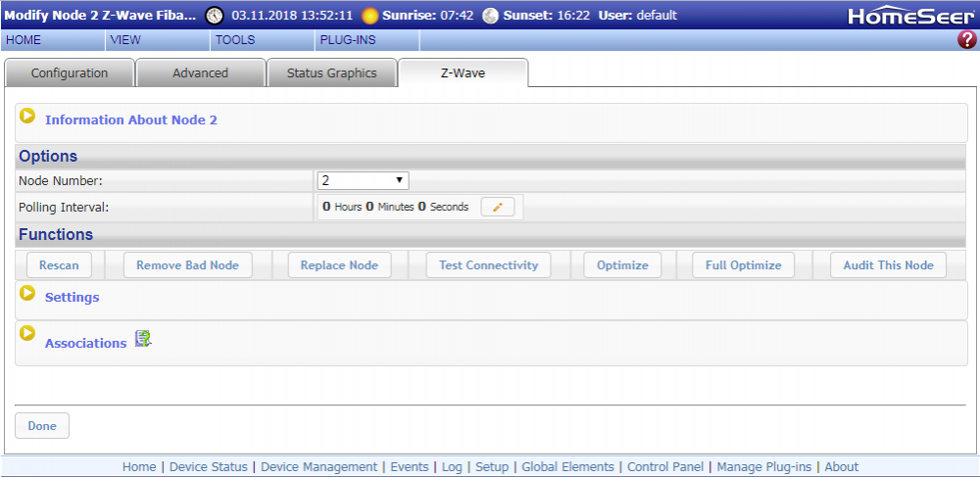Screen dimensions: 980x477
Task: Open the TOOLS menu
Action: point(235,40)
